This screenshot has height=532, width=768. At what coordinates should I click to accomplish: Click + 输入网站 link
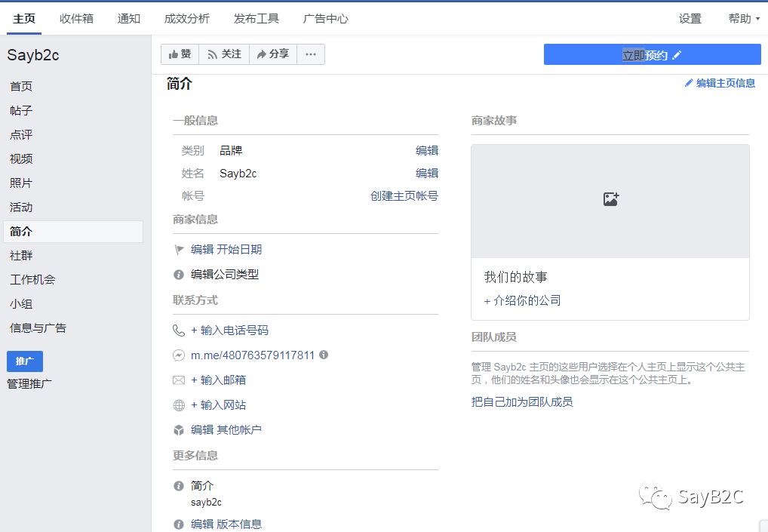tap(218, 405)
